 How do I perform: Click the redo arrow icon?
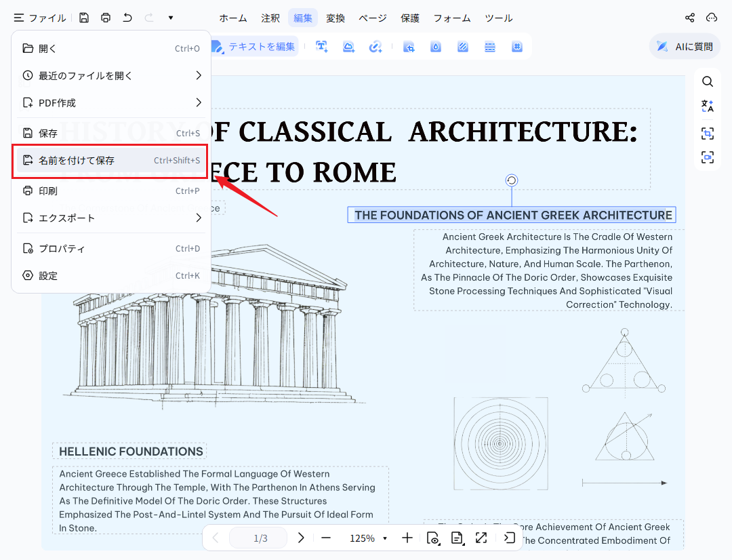(x=149, y=18)
